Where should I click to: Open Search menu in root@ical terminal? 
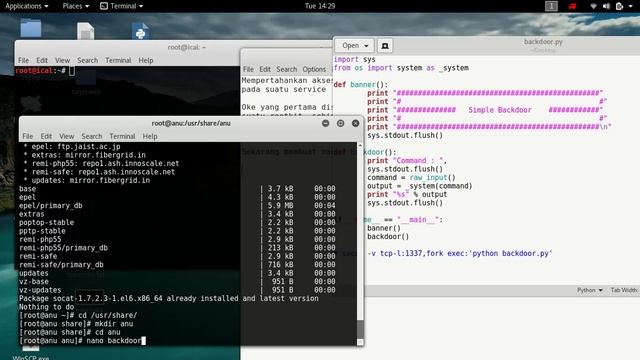pos(87,60)
